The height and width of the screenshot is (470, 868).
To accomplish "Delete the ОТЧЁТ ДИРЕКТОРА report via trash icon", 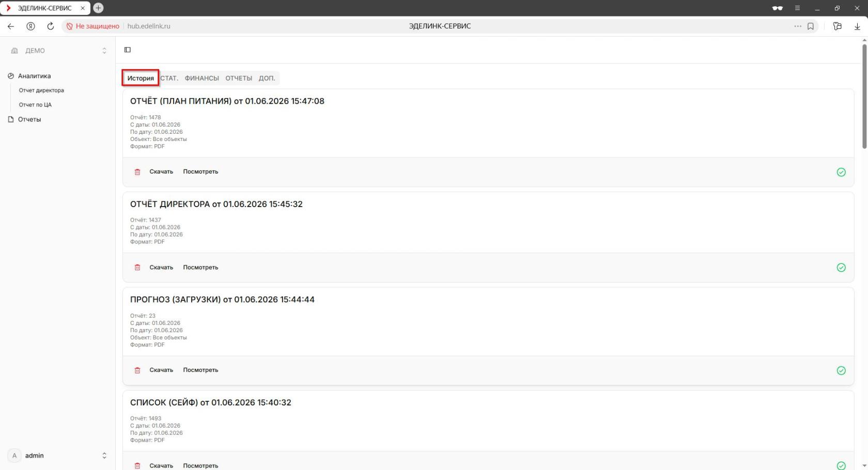I will (x=137, y=268).
